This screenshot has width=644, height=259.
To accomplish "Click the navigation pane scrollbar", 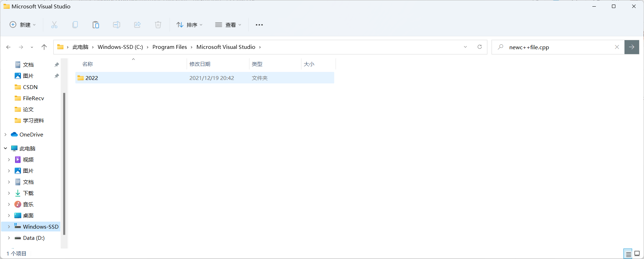I will 64,163.
